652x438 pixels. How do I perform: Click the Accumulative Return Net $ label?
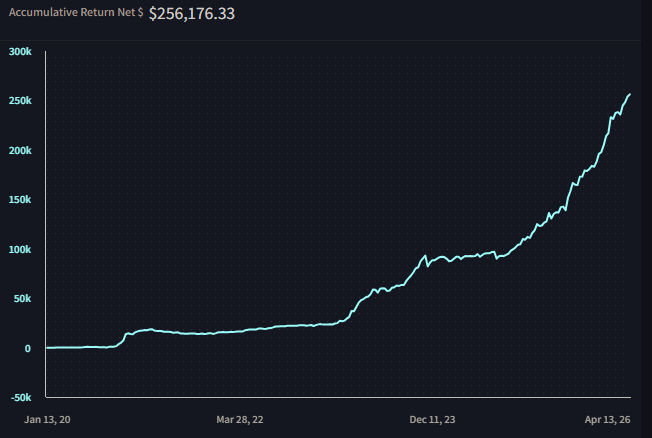tap(76, 12)
